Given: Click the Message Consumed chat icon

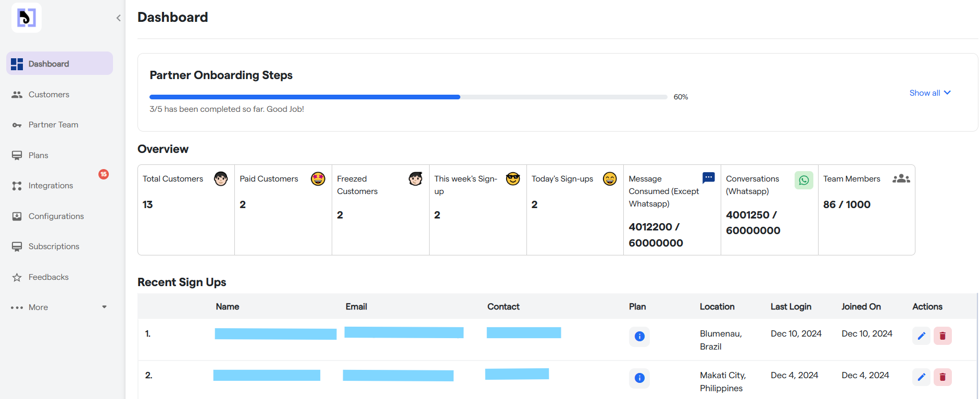Looking at the screenshot, I should 708,178.
